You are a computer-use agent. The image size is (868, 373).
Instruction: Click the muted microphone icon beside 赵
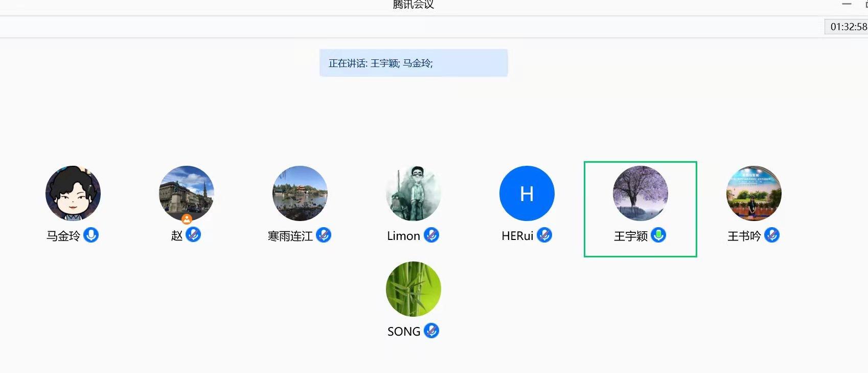coord(193,235)
